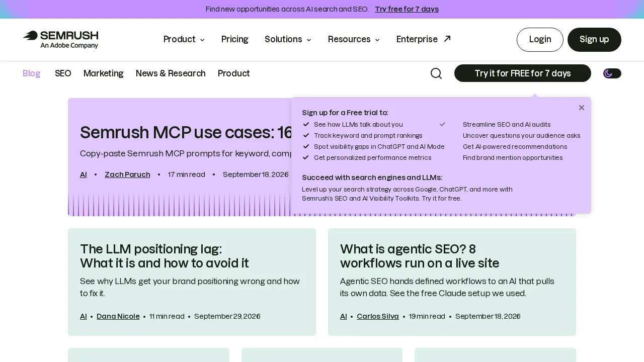Expand the Product dropdown menu
Screen dimensions: 644x362
[x=184, y=39]
